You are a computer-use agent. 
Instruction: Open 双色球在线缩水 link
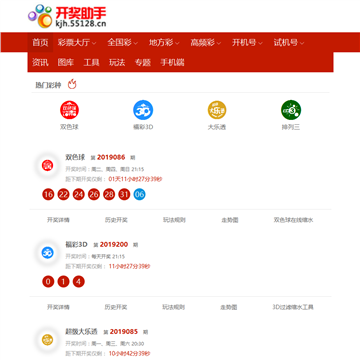tap(293, 220)
